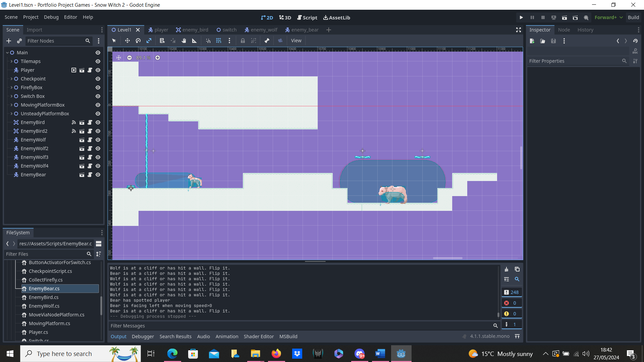
Task: Toggle the 248 messages filter
Action: point(512,292)
